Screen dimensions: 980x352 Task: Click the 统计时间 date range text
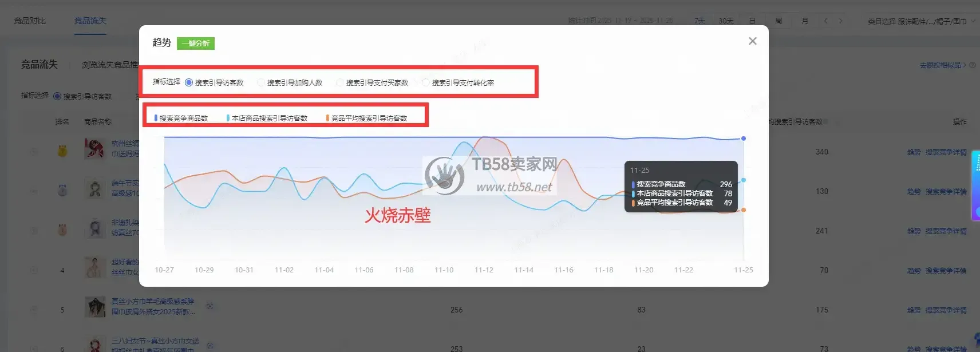pos(621,21)
